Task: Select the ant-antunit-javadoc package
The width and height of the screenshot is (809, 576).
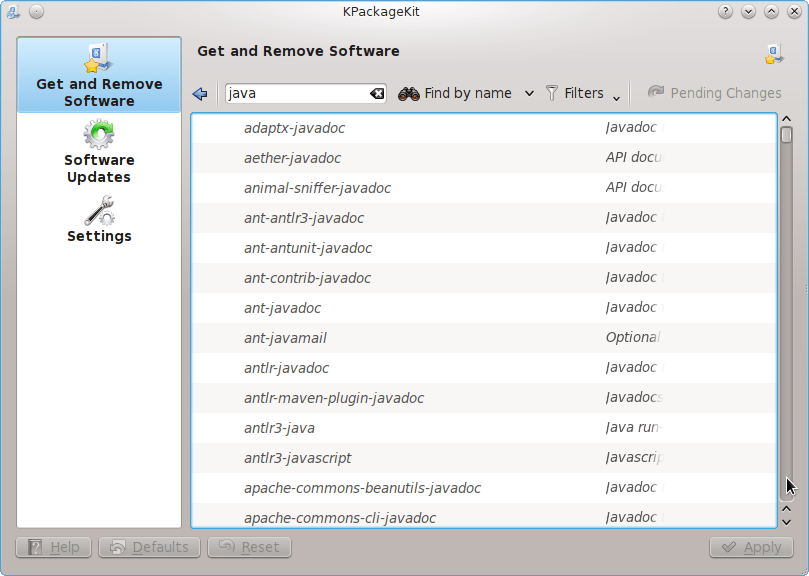Action: [484, 248]
